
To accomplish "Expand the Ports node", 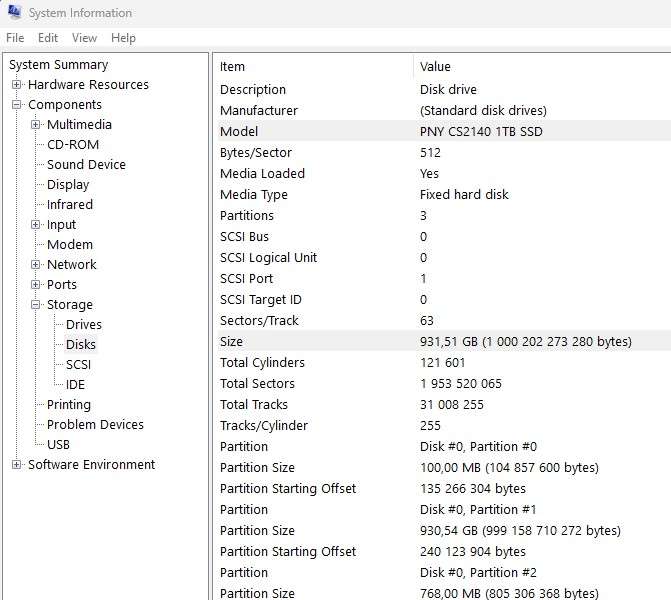I will [36, 285].
